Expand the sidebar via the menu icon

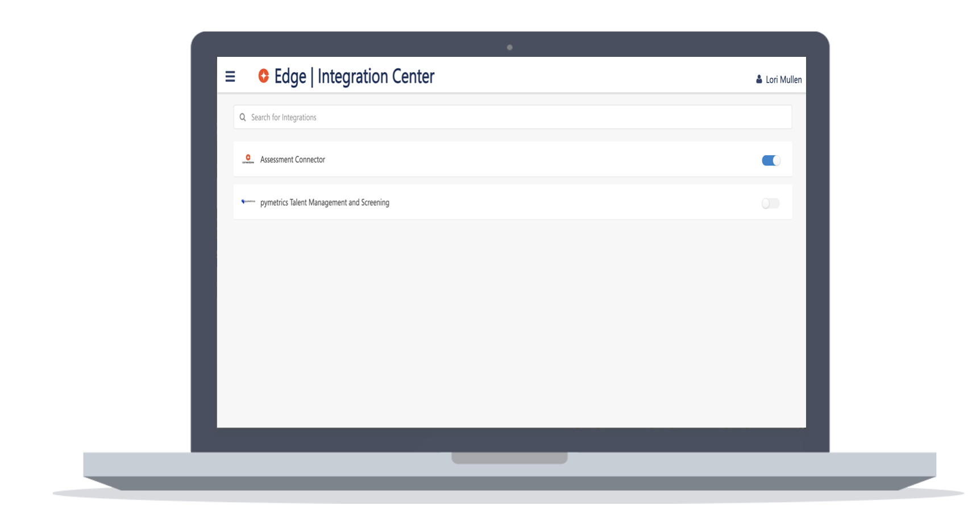tap(230, 76)
